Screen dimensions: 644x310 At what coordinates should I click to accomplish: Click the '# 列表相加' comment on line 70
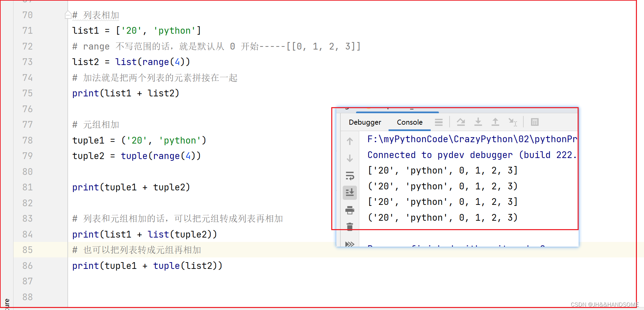tap(96, 15)
